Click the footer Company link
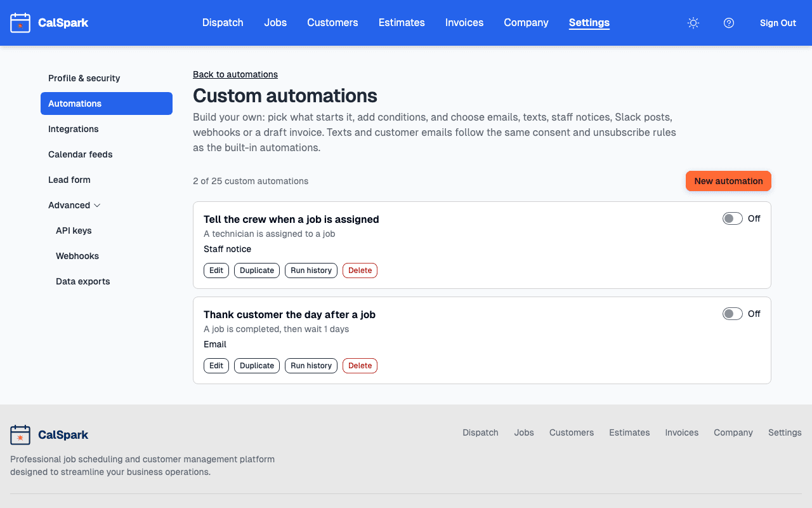812x508 pixels. (x=733, y=432)
